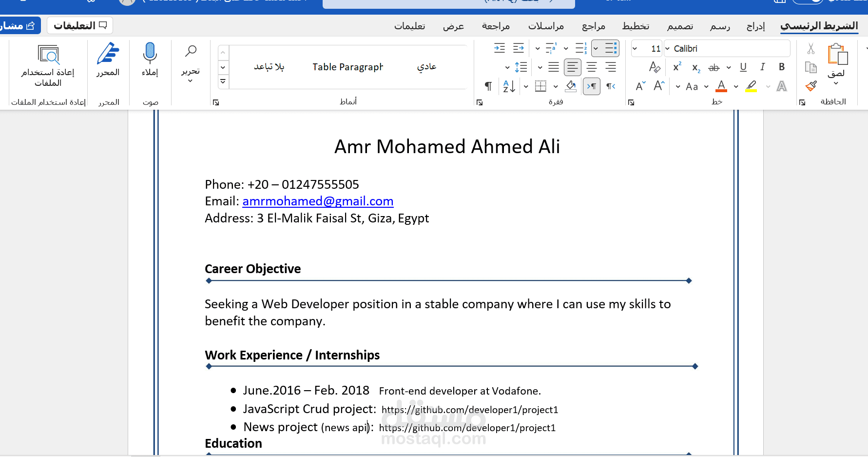Apply Text Effects outlined A icon
The width and height of the screenshot is (868, 457).
[782, 86]
